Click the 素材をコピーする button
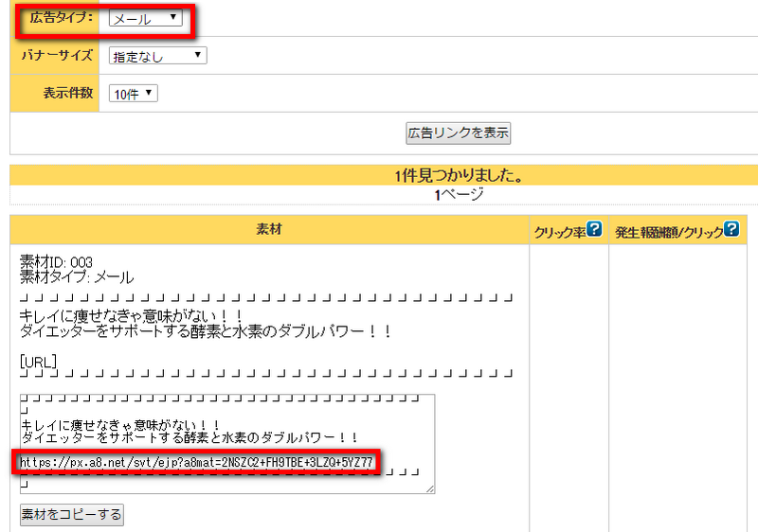 click(71, 515)
